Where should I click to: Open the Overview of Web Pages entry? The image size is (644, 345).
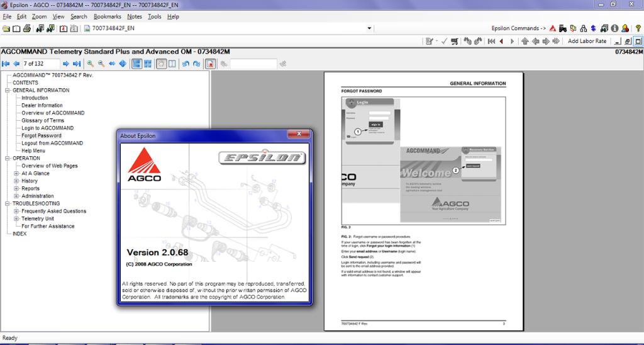50,166
